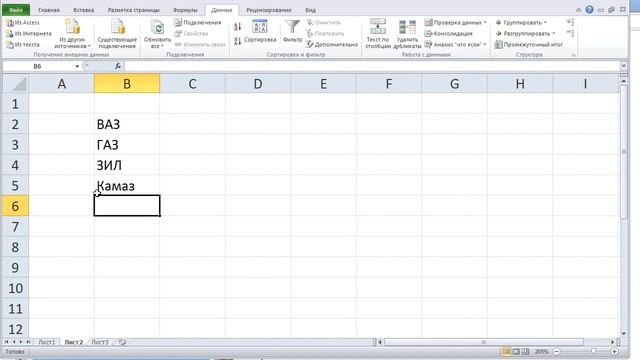640x360 pixels.
Task: Open the Консолидация tool
Action: 448,33
